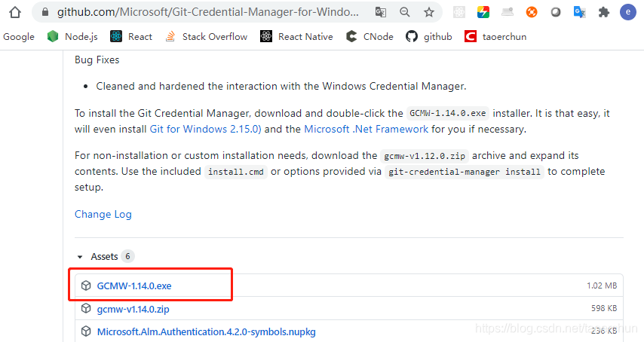Follow the Git for Windows 2.15.0 link
644x342 pixels.
coord(205,129)
